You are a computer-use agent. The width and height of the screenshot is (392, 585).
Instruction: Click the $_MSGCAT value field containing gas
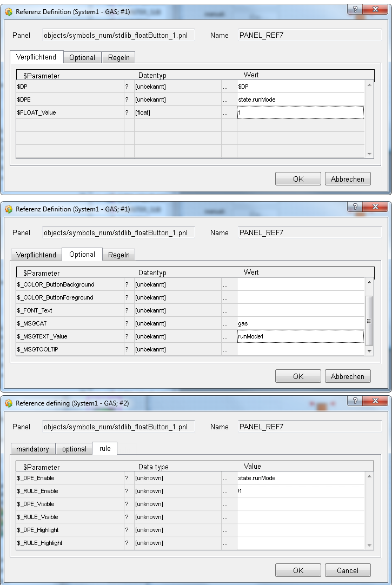[301, 323]
